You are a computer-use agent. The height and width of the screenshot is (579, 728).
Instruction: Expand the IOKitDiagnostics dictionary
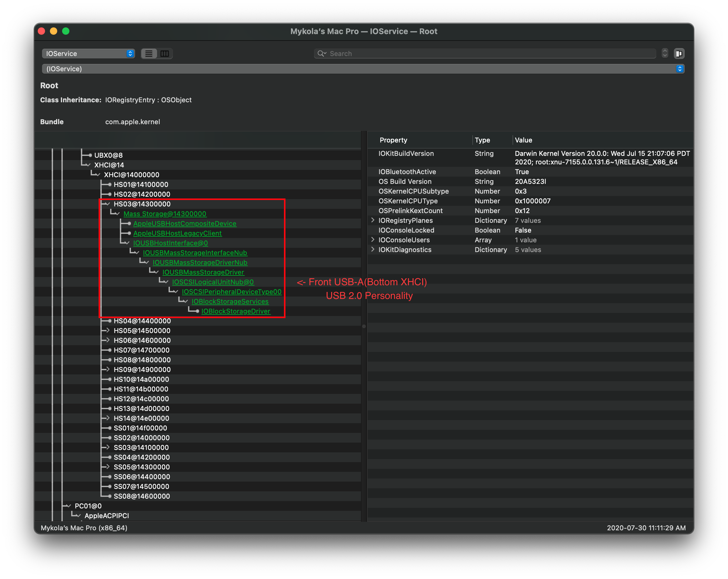coord(373,249)
